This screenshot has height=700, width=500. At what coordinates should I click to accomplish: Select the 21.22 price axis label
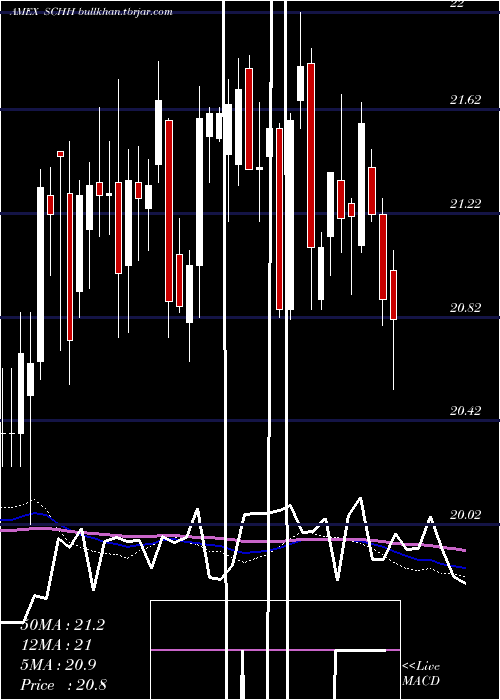point(466,204)
